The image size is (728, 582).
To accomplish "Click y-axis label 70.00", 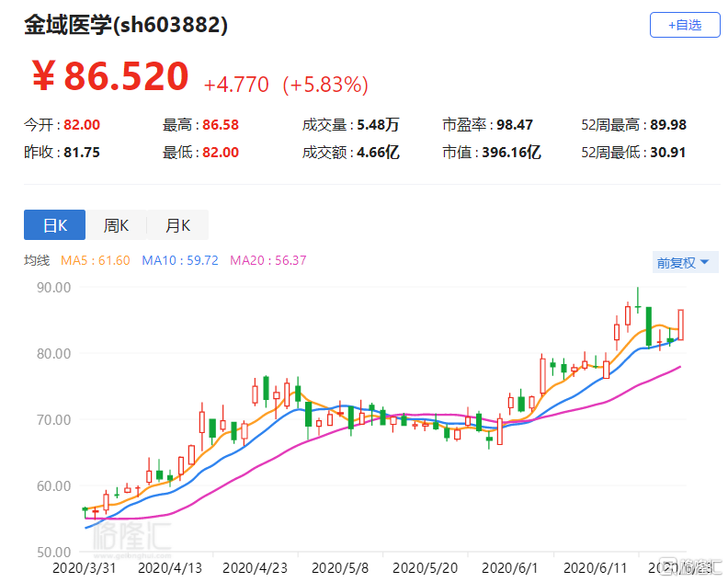I will (54, 420).
